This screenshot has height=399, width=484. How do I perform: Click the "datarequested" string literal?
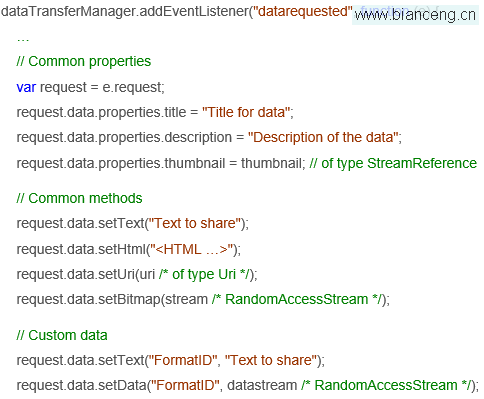[303, 11]
